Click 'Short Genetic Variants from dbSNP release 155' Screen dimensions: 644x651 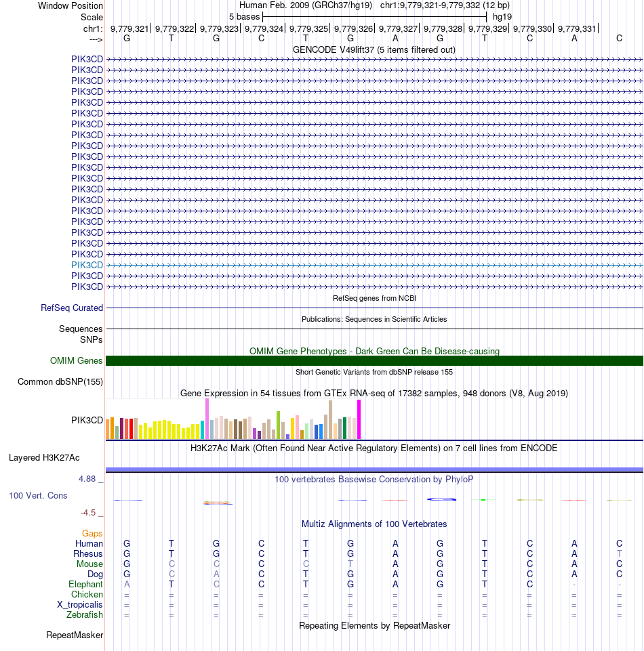tap(374, 372)
